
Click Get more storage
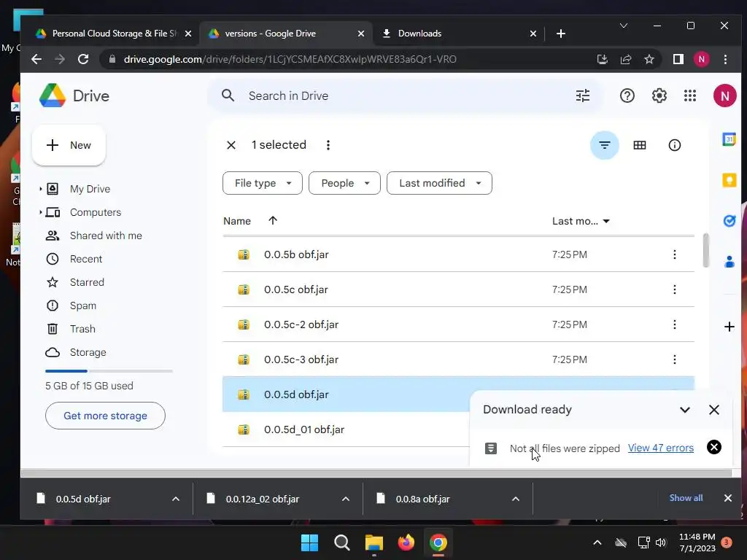click(105, 416)
